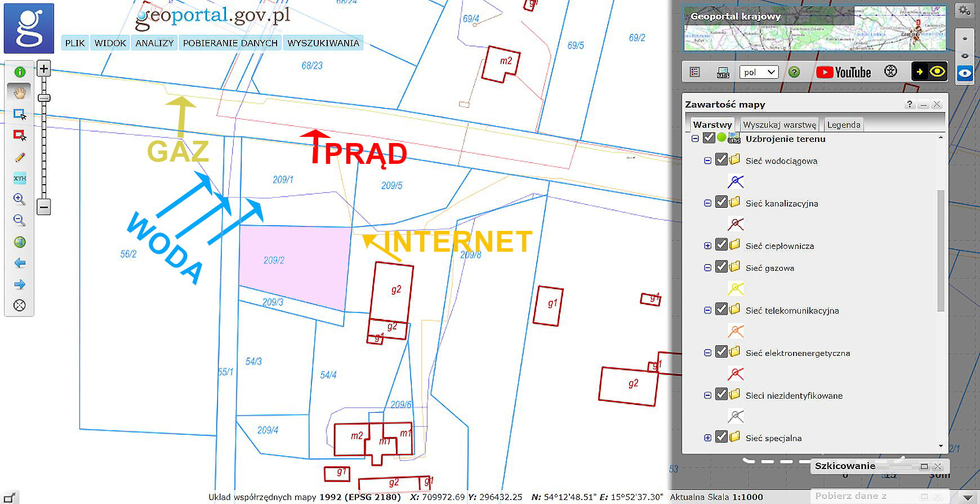Click the globe full extent icon
This screenshot has width=980, height=504.
coord(20,242)
